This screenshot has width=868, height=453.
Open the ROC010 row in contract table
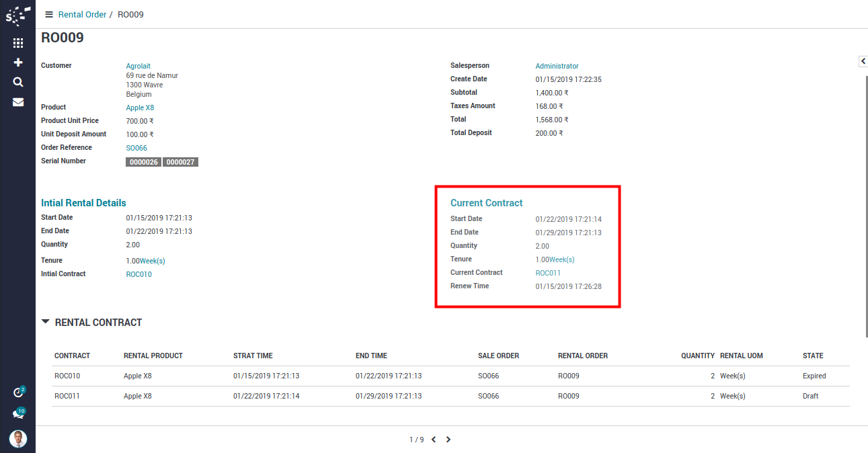[x=67, y=376]
